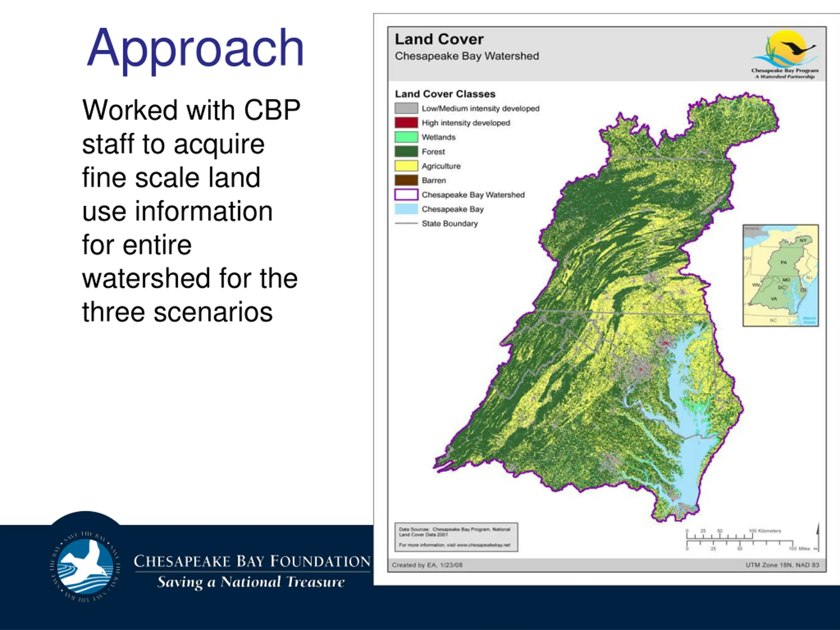Click the 'Chesapeake Bay' legend label
Viewport: 840px width, 630px height.
453,209
